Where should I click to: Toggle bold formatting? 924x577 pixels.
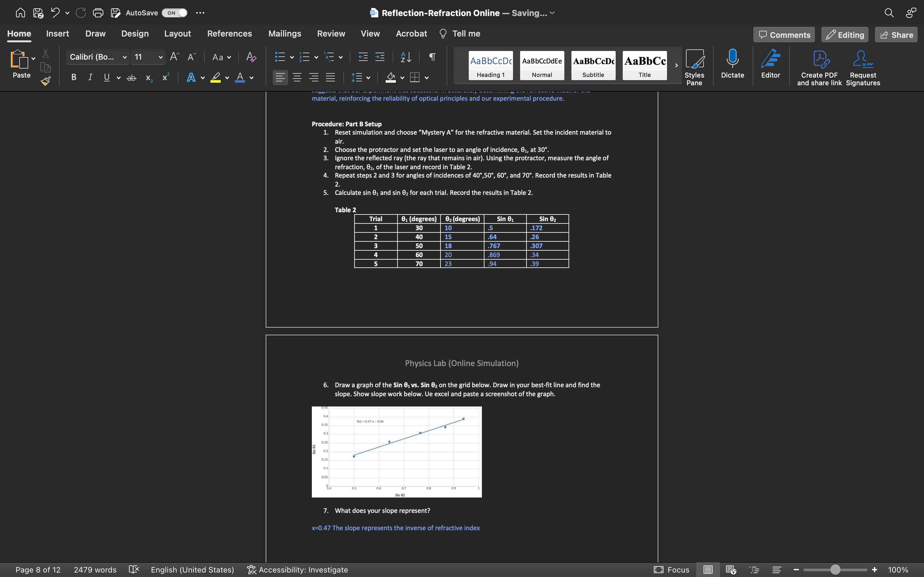coord(74,78)
